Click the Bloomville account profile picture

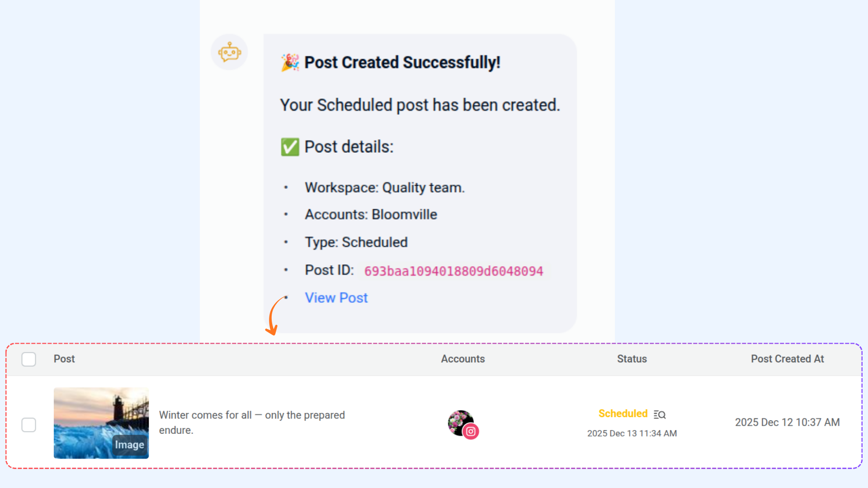(460, 422)
